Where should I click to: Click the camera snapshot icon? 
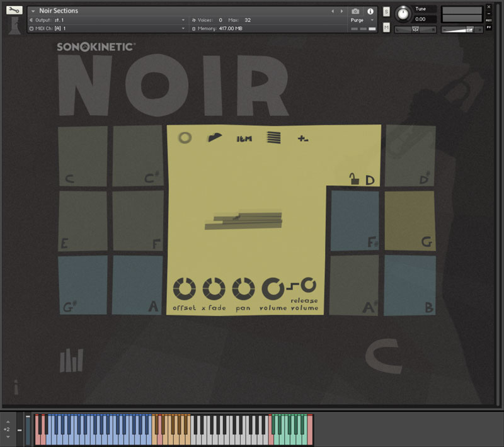[355, 11]
